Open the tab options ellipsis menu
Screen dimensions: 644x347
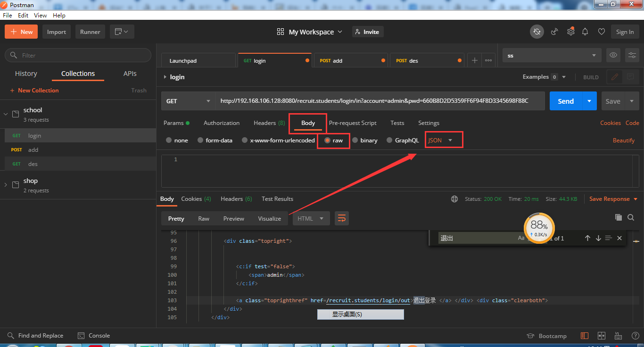[488, 60]
